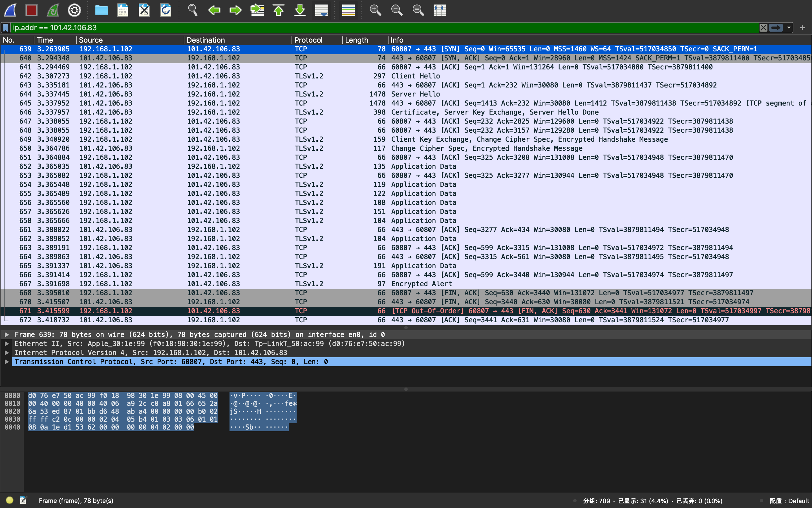This screenshot has width=812, height=508.
Task: Find a packet with the magnifier icon
Action: click(193, 10)
